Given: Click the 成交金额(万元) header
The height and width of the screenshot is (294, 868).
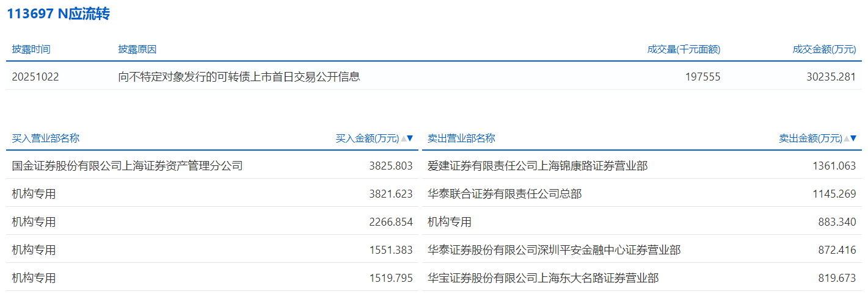Looking at the screenshot, I should tap(824, 49).
